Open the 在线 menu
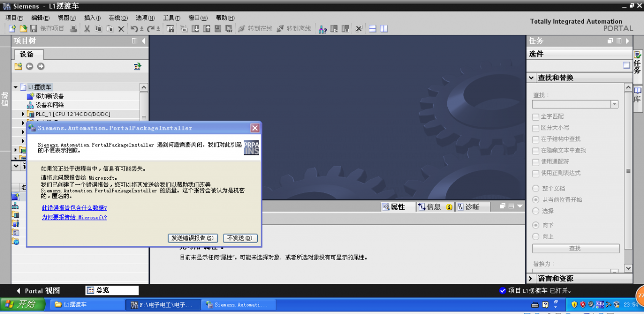Viewport: 644px width, 314px height. click(118, 18)
